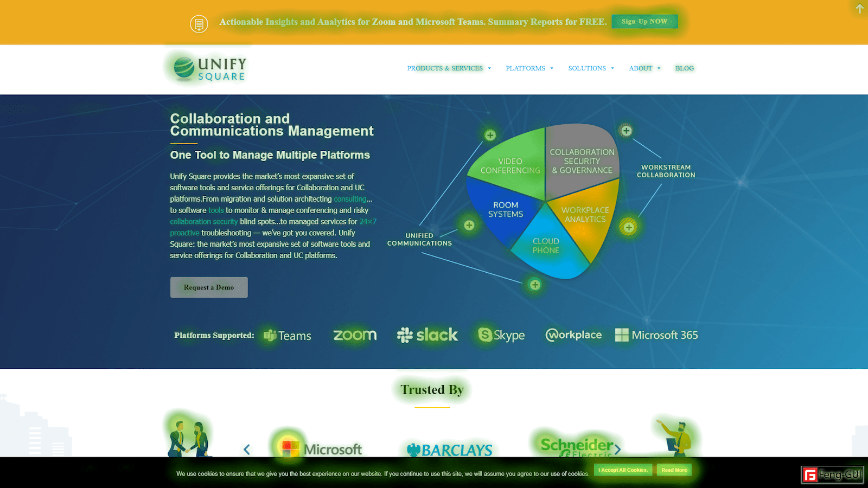Viewport: 868px width, 488px height.
Task: Follow the collaboration security link
Action: click(204, 222)
